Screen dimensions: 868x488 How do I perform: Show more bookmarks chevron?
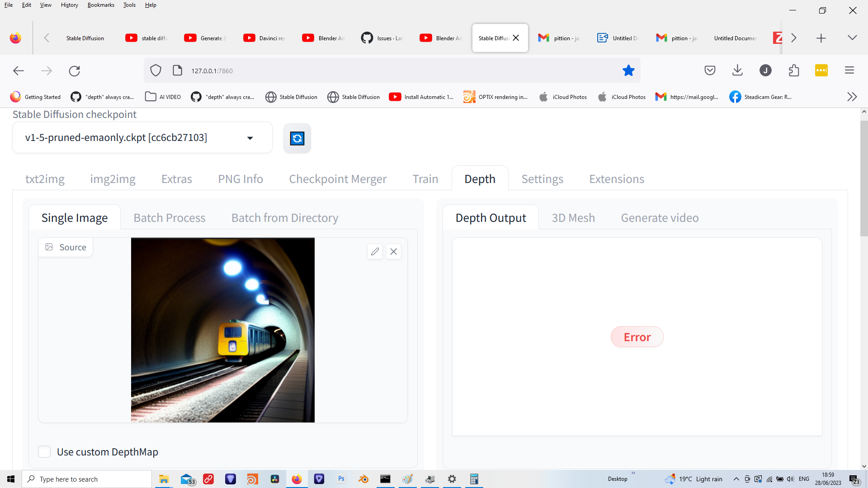[852, 97]
